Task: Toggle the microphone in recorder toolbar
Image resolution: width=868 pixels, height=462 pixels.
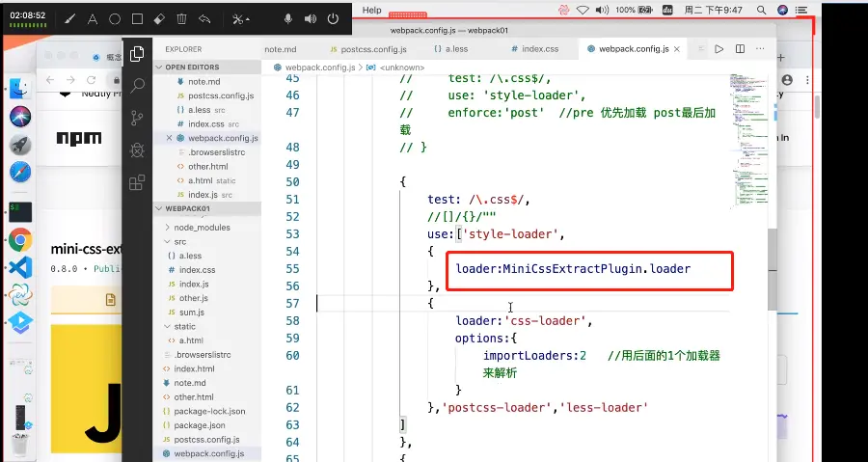Action: (x=287, y=19)
